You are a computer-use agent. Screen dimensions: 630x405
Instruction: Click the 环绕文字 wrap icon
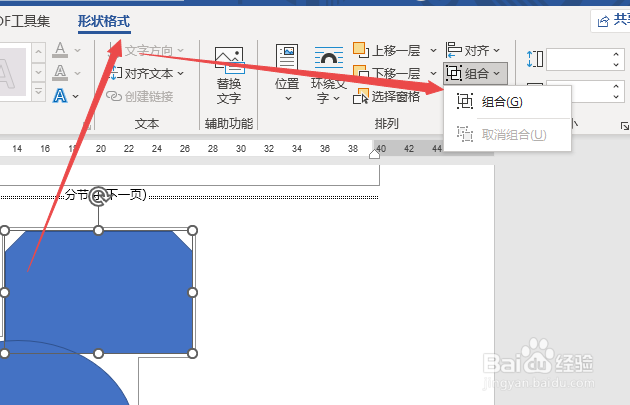[329, 57]
